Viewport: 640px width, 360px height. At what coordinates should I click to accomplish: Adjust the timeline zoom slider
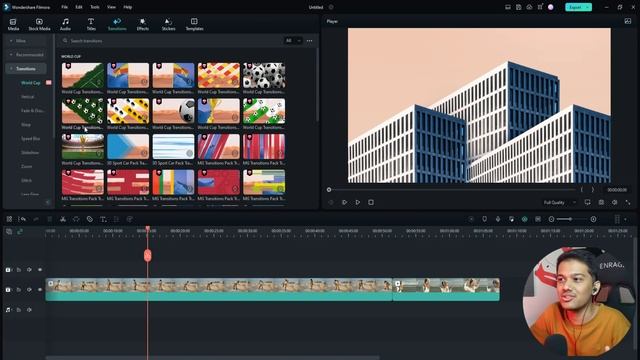[x=571, y=219]
